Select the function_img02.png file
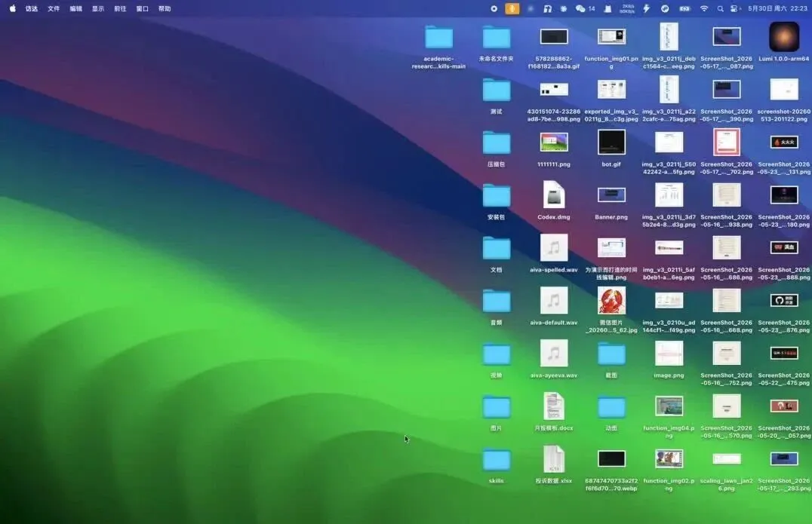 pyautogui.click(x=669, y=459)
